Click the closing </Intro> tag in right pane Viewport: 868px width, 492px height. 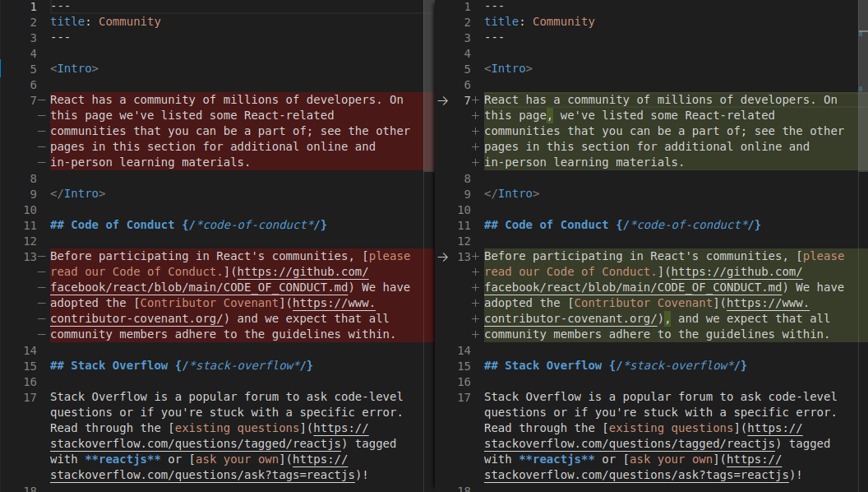coord(512,194)
